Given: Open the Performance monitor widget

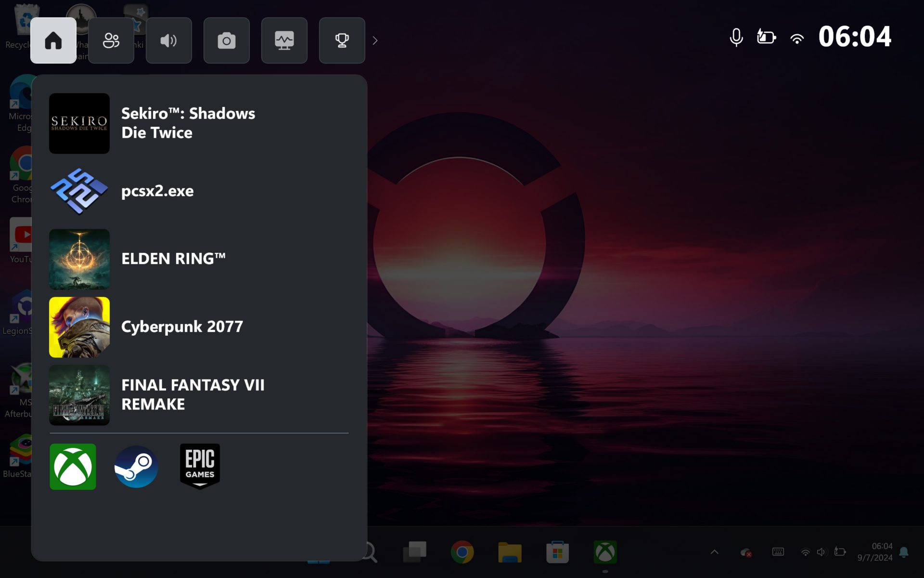Looking at the screenshot, I should tap(284, 40).
